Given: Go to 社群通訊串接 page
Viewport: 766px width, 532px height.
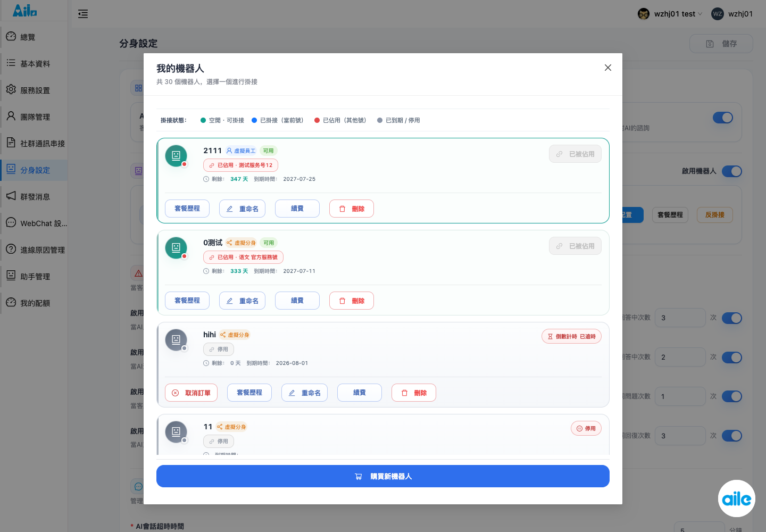Looking at the screenshot, I should click(34, 143).
